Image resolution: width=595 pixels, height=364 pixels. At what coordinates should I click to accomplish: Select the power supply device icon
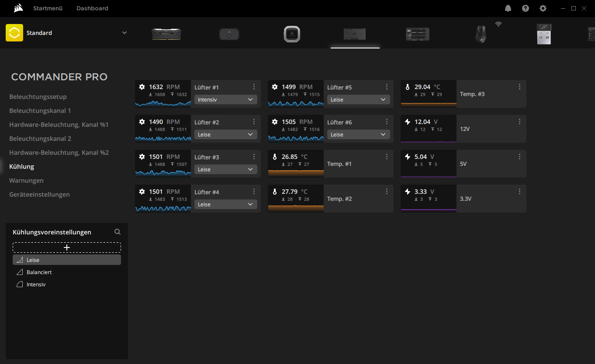[x=418, y=34]
